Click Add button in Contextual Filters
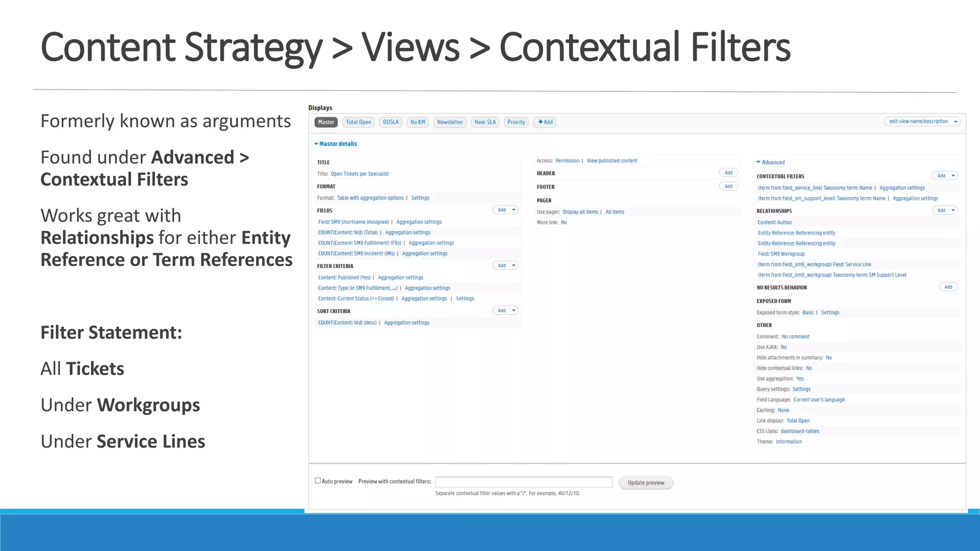The width and height of the screenshot is (980, 551). point(941,176)
